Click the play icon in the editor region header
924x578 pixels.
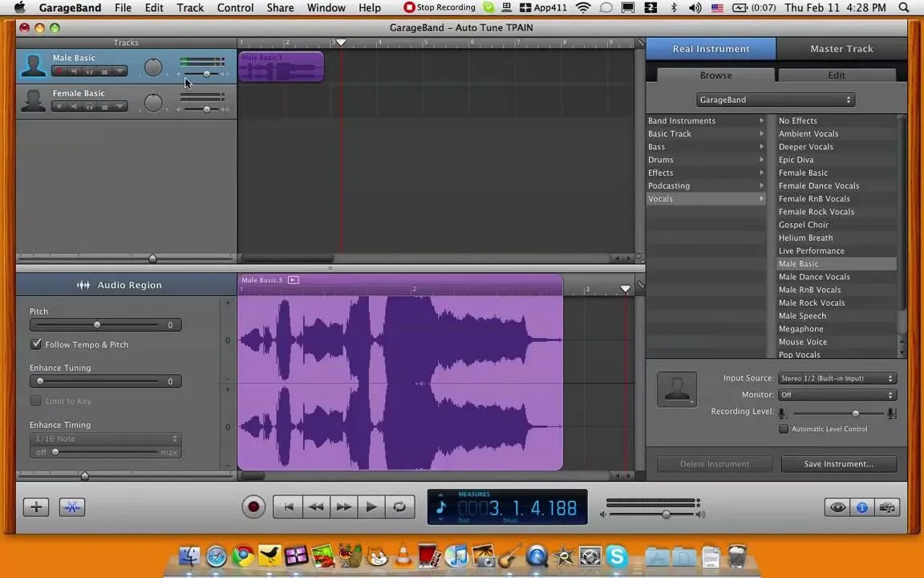pos(293,280)
